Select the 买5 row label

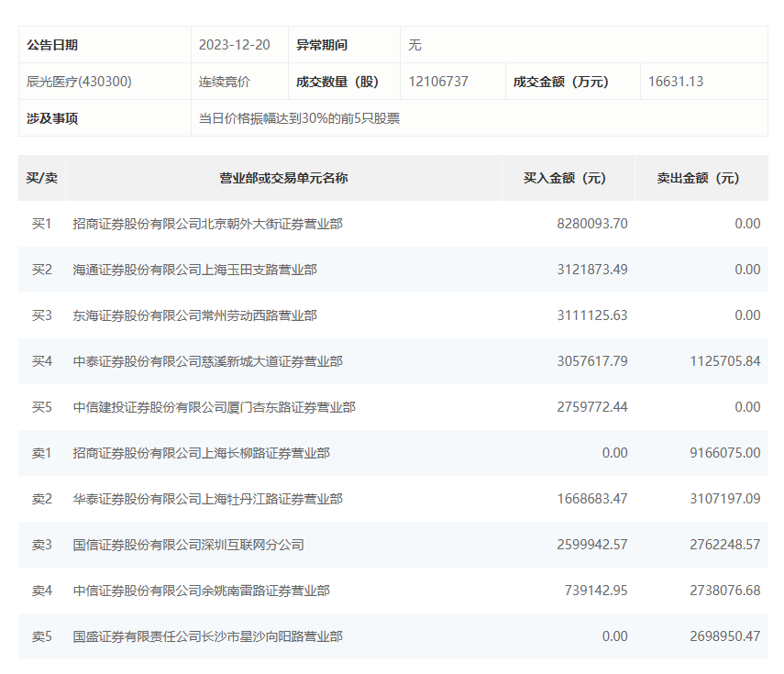[x=41, y=407]
